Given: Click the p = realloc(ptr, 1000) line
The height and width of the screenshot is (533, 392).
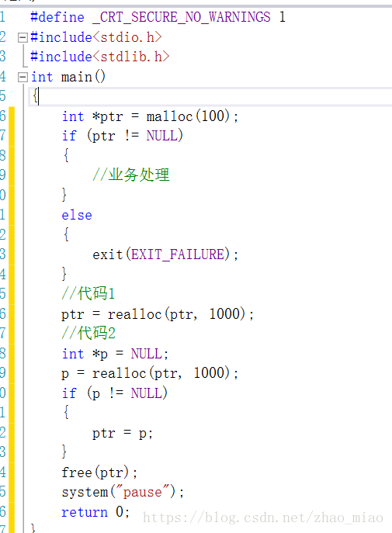Looking at the screenshot, I should tap(150, 373).
